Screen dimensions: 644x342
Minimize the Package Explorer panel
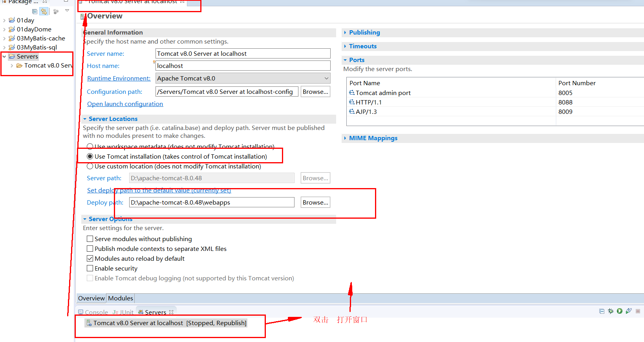[66, 1]
